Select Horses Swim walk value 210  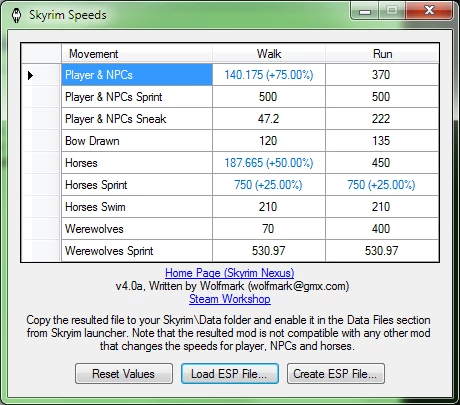point(269,207)
